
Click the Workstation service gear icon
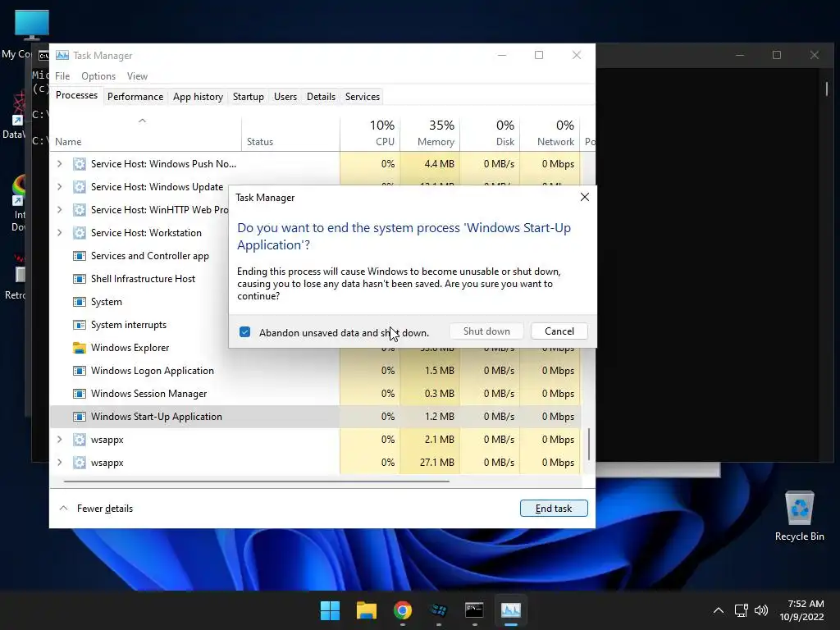pyautogui.click(x=80, y=233)
